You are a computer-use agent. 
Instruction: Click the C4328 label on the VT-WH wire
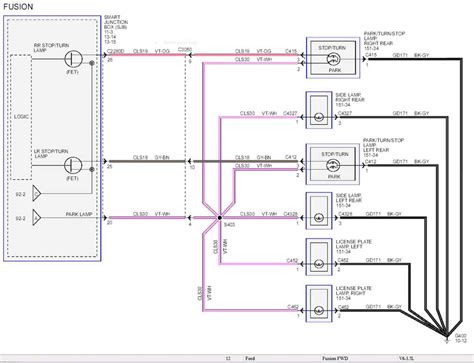coord(290,214)
